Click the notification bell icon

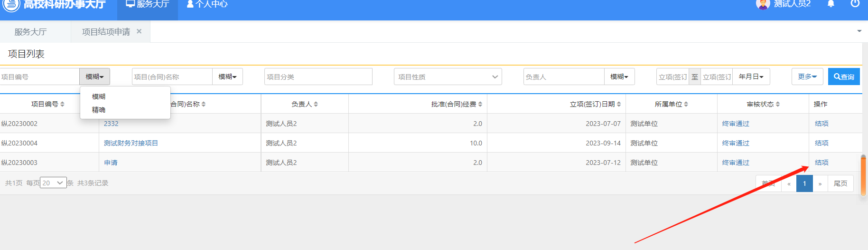pos(831,4)
